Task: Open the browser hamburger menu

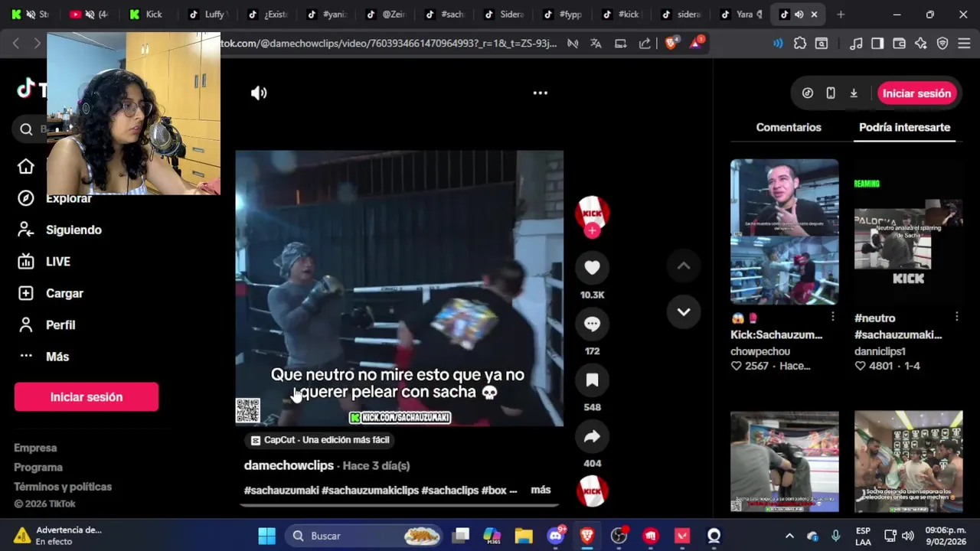Action: tap(964, 44)
